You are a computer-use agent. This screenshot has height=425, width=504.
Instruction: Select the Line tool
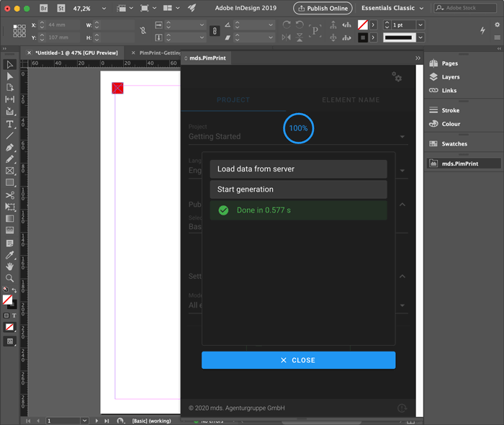[9, 135]
